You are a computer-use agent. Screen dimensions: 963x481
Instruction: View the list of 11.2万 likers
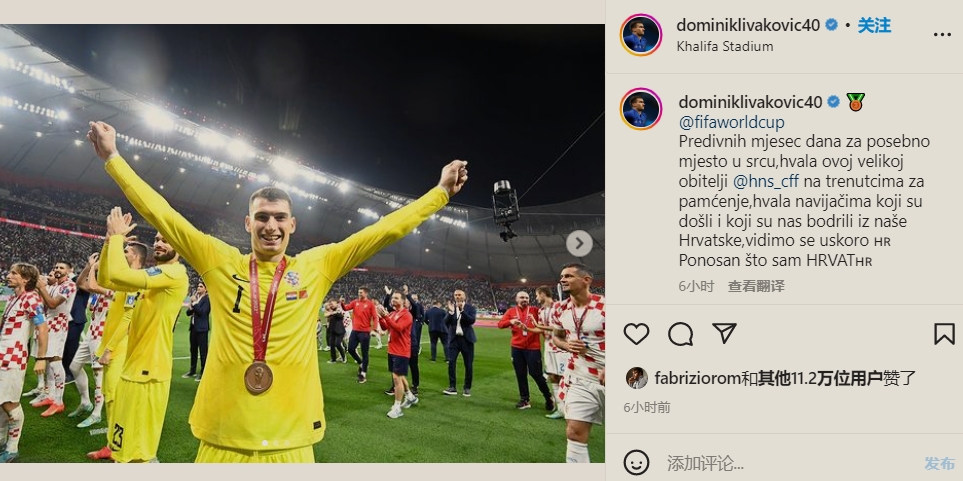820,378
